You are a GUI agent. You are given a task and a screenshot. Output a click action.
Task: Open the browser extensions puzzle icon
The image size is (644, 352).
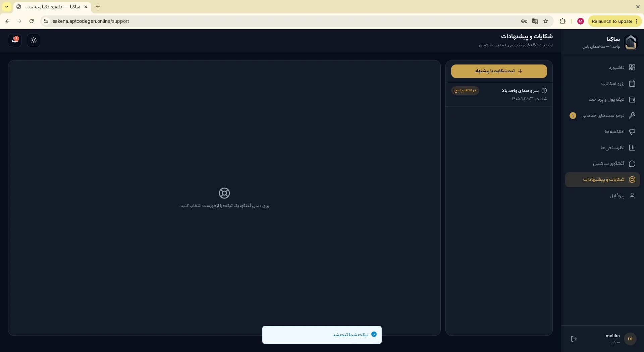coord(562,21)
